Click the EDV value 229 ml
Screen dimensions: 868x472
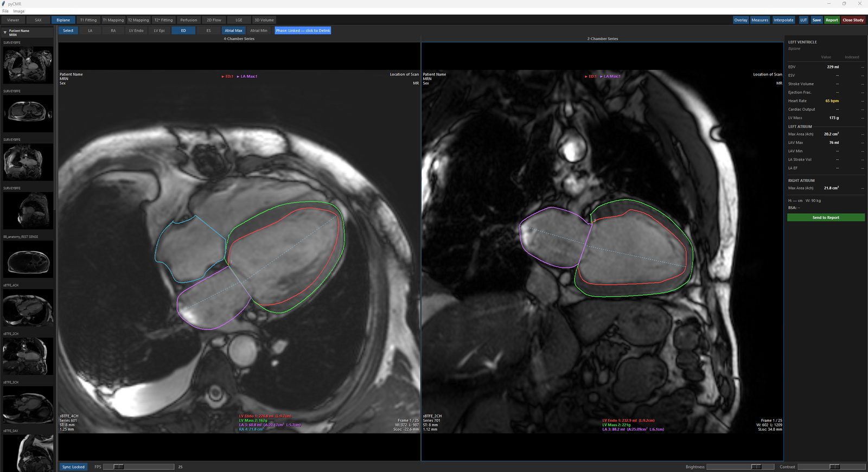833,67
